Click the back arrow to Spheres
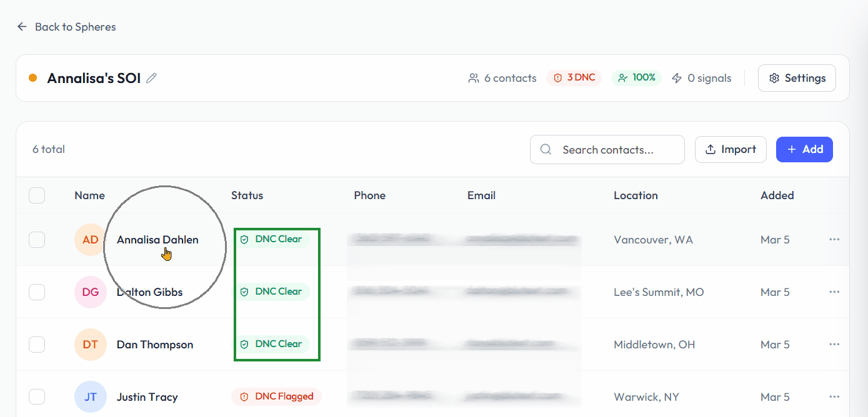868x417 pixels. 22,27
